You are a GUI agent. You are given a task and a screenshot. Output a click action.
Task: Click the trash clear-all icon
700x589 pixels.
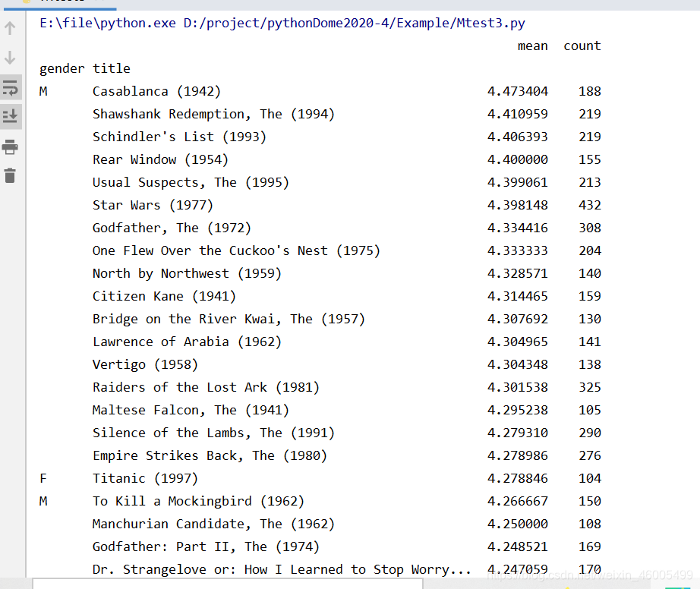[10, 175]
